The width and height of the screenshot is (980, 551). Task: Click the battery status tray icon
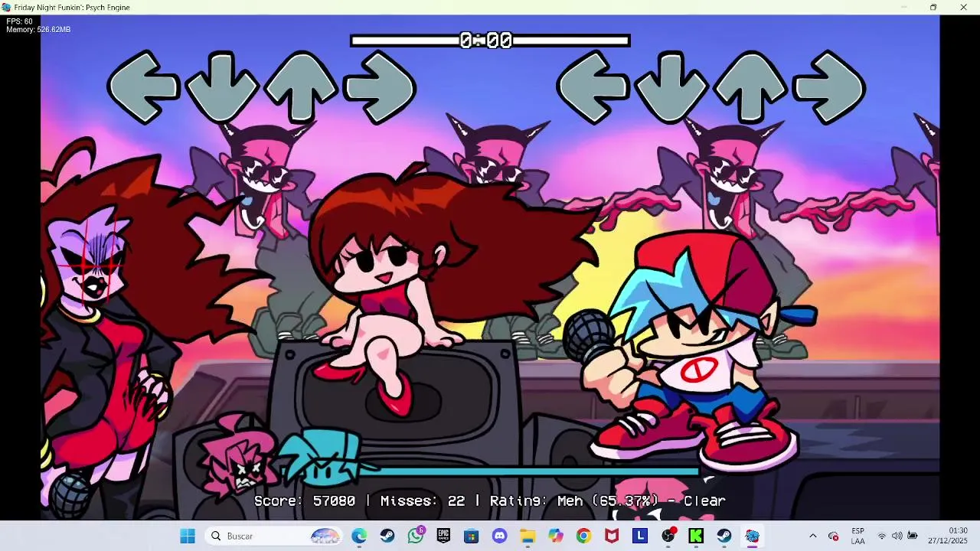(913, 536)
